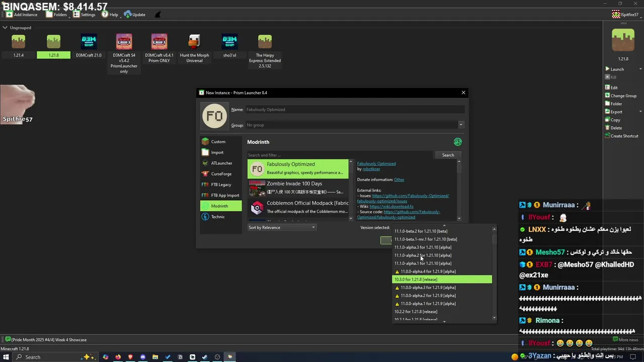Open the black cat icon in toolbar

pyautogui.click(x=157, y=15)
